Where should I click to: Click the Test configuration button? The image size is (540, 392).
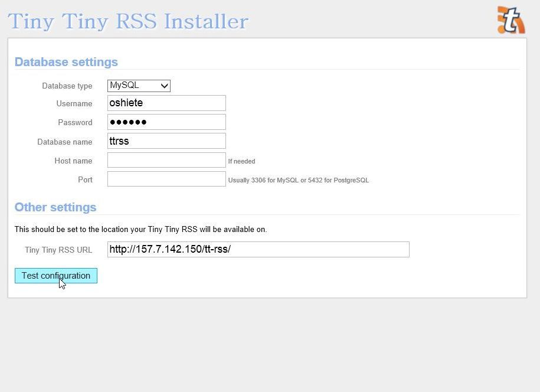56,276
